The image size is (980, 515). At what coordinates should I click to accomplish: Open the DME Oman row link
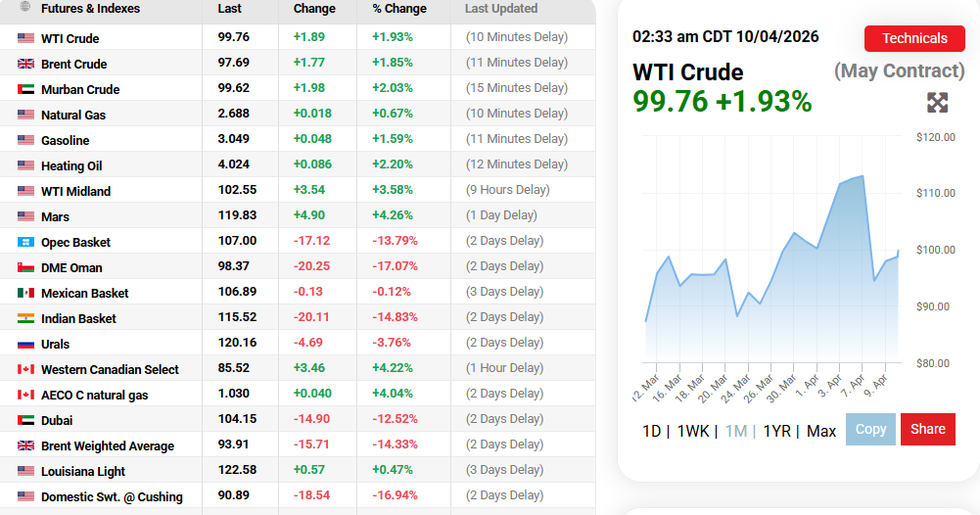point(71,267)
